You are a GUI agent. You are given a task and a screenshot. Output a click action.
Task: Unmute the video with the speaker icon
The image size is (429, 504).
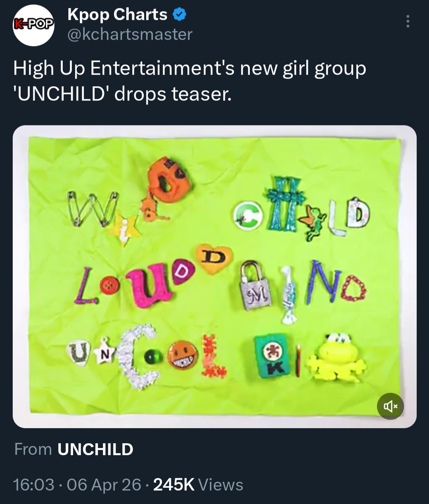[x=390, y=406]
